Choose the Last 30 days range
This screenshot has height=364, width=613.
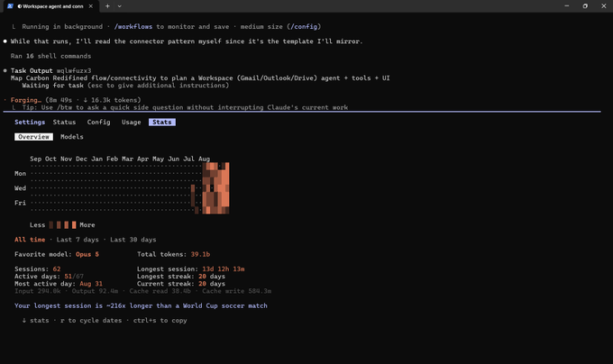(x=133, y=240)
